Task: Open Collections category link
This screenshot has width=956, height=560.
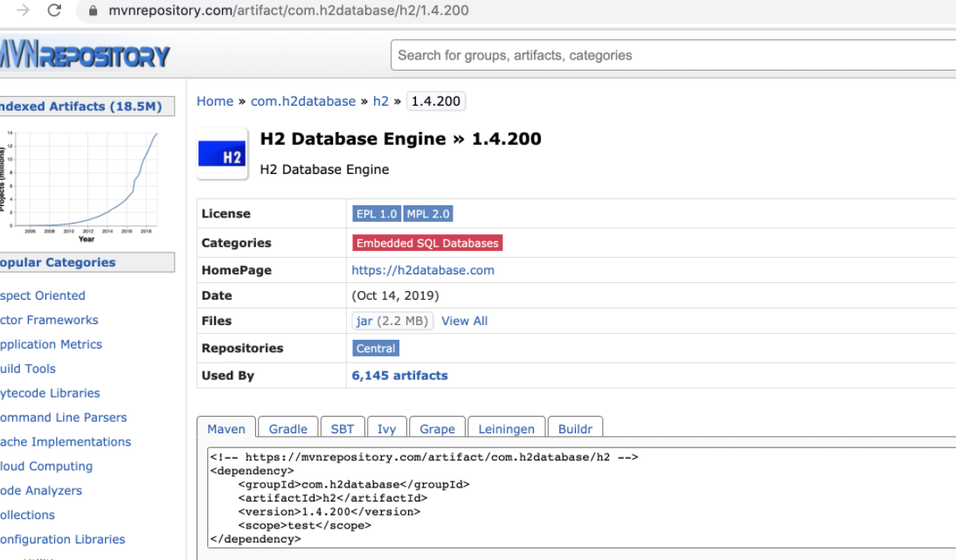Action: 27,515
